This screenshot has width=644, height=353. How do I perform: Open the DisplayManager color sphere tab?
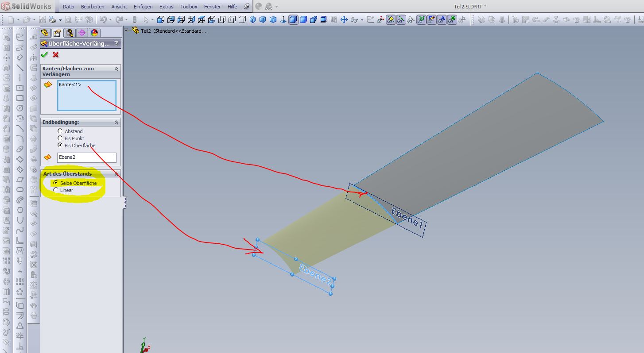[94, 33]
